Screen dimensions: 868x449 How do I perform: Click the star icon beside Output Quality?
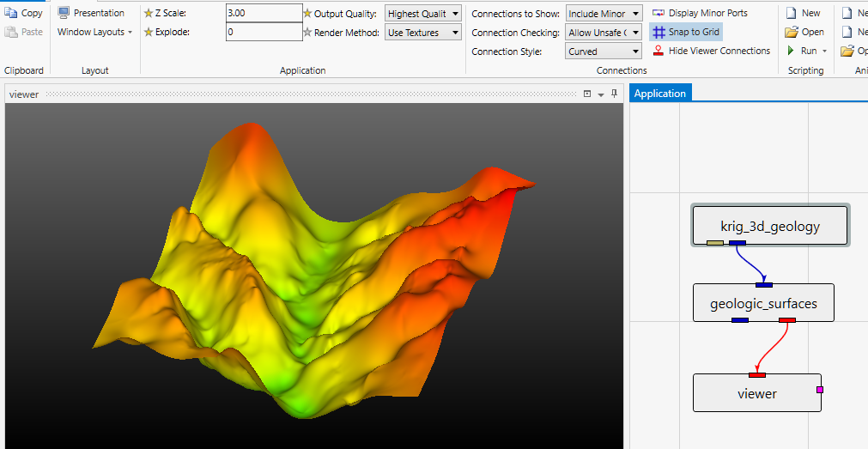click(x=307, y=14)
